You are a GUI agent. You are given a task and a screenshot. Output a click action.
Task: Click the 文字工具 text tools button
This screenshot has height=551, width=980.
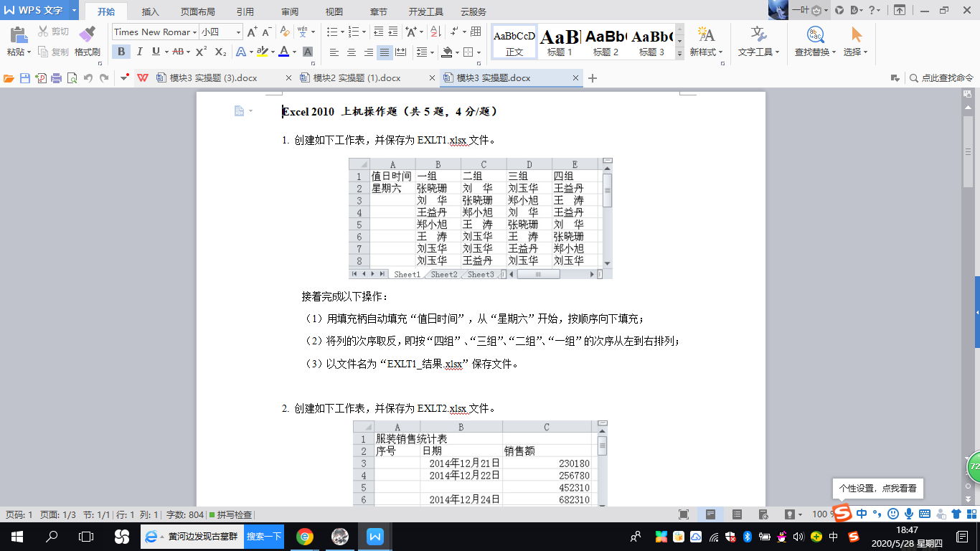[x=759, y=40]
